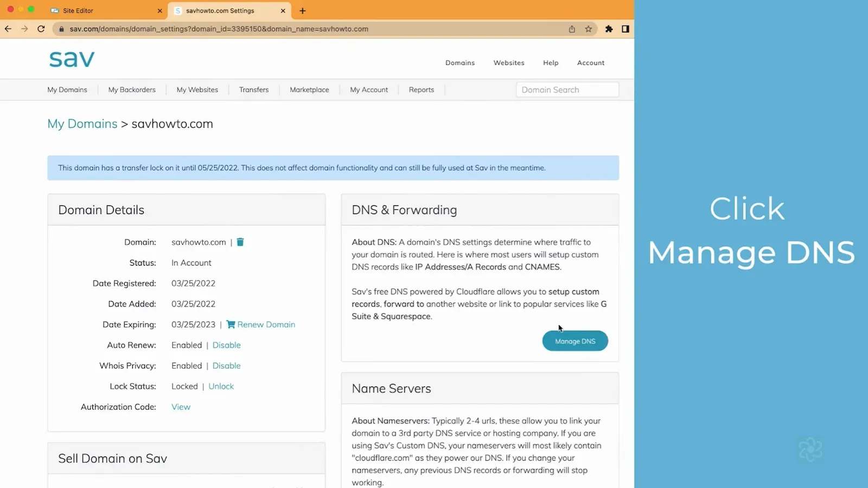Disable Auto Renew for the domain
Viewport: 868px width, 488px height.
226,345
